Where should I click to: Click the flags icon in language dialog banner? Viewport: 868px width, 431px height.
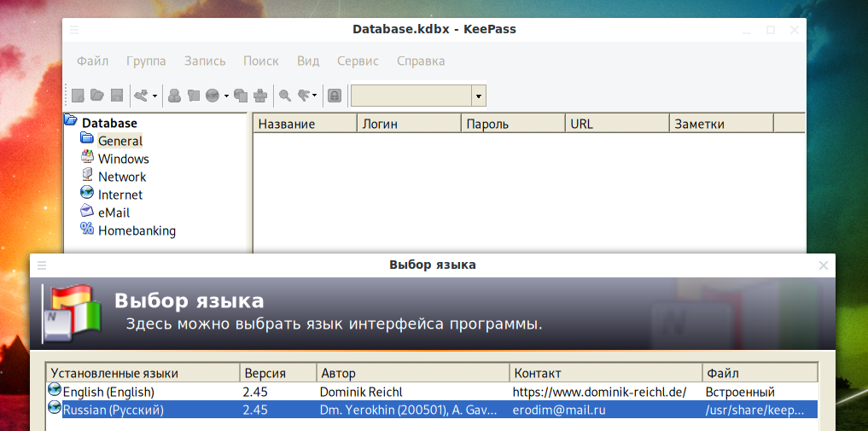(x=71, y=313)
